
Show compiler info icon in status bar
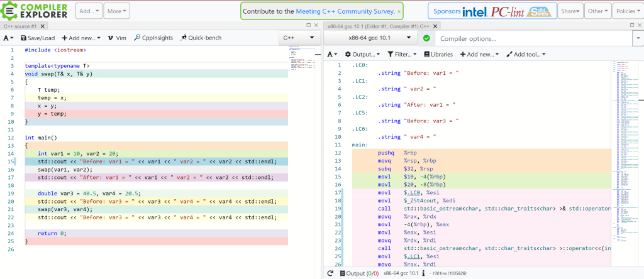coord(424,273)
